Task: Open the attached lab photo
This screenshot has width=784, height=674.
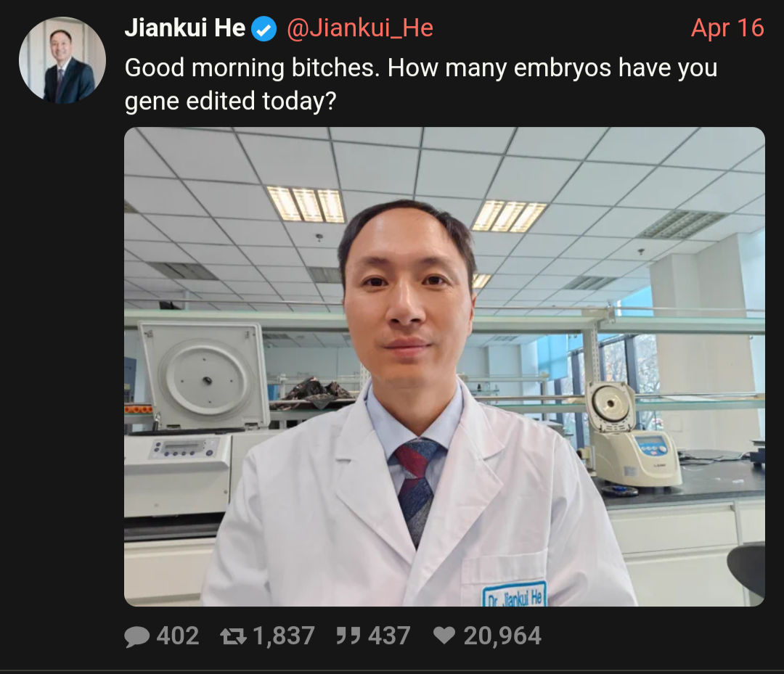Action: [444, 366]
